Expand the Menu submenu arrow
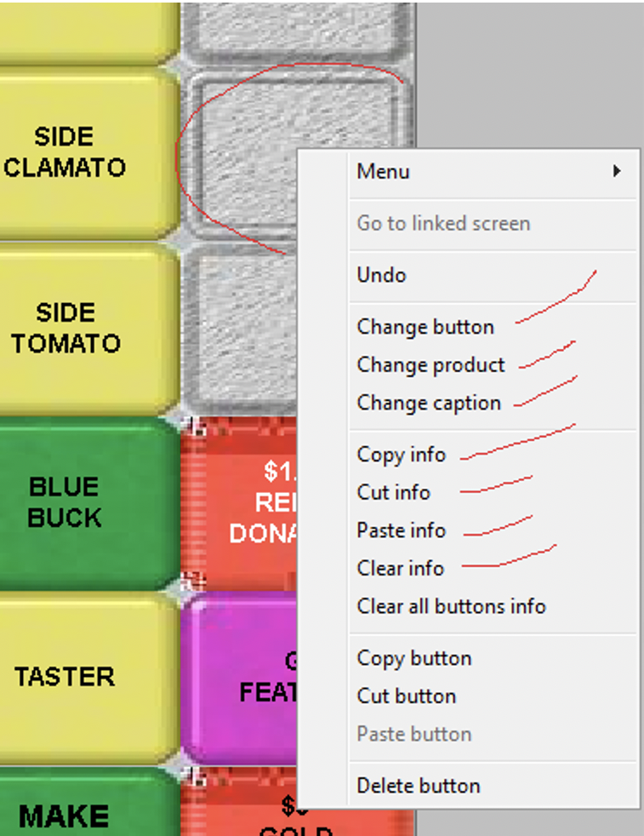644x836 pixels. (x=617, y=171)
